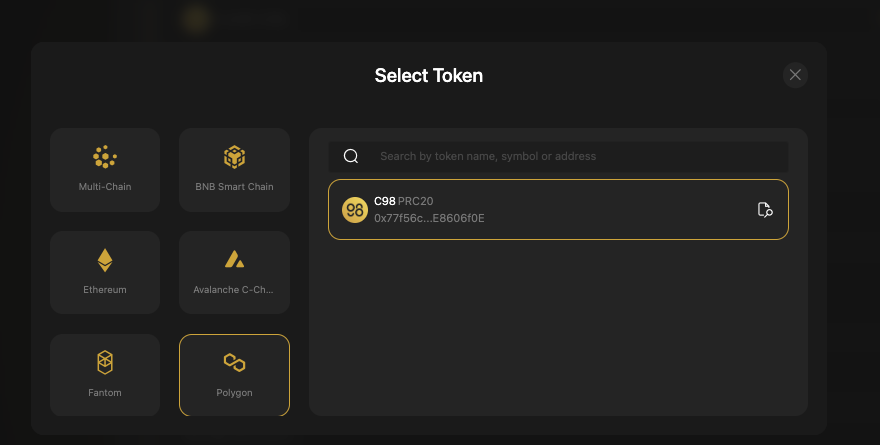The height and width of the screenshot is (445, 880).
Task: Select the Multi-Chain network icon
Action: 105,157
